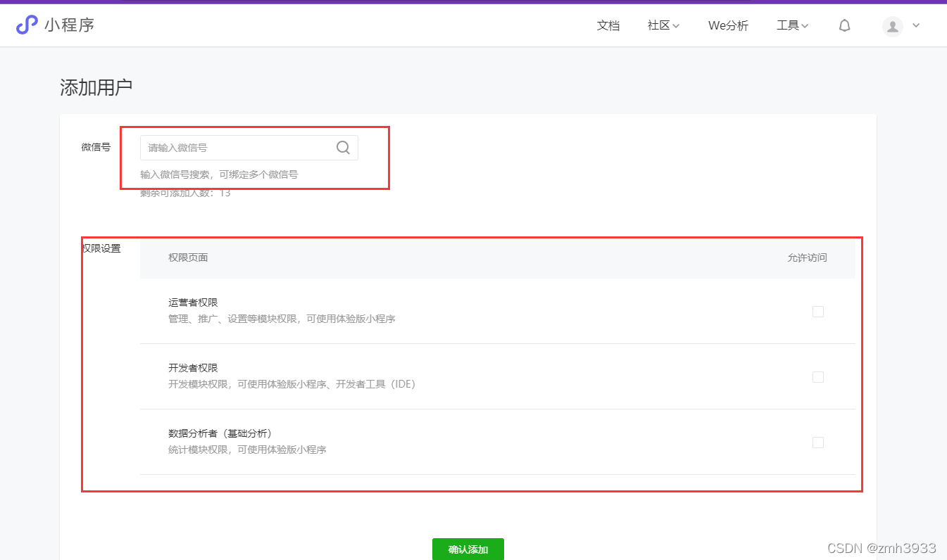Click the 权限设置 label
The image size is (947, 560).
[x=101, y=248]
